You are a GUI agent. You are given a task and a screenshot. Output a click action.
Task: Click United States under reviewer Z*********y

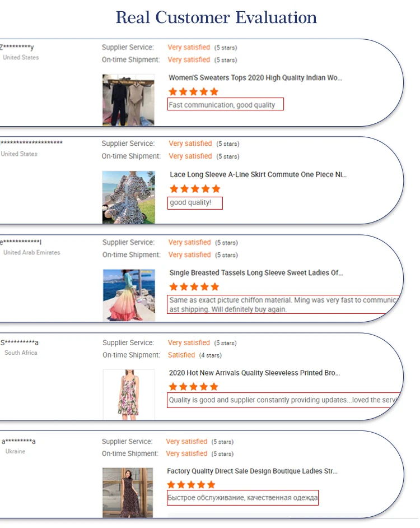(21, 58)
